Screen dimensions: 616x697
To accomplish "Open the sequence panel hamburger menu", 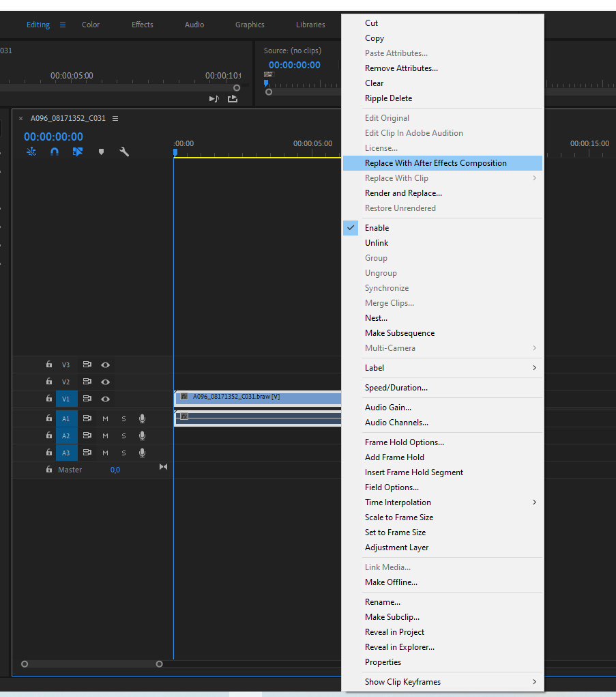I will [115, 118].
